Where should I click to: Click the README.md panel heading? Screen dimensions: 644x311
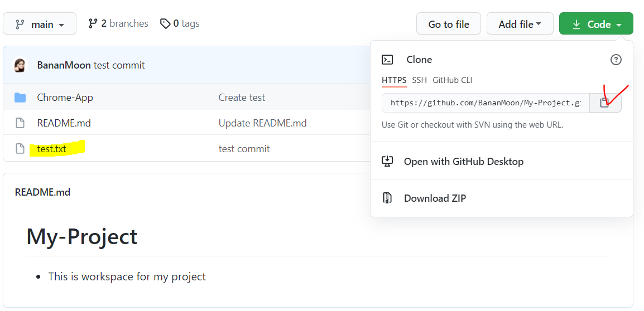[42, 192]
